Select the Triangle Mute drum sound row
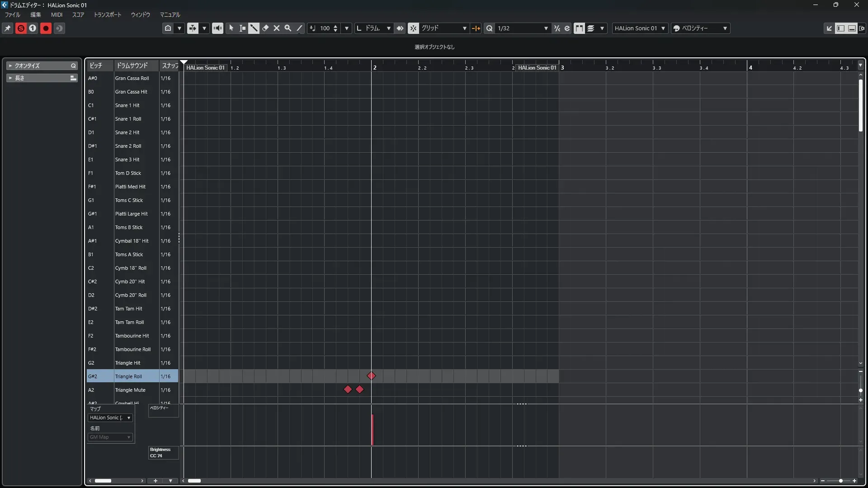This screenshot has width=868, height=488. pos(130,390)
